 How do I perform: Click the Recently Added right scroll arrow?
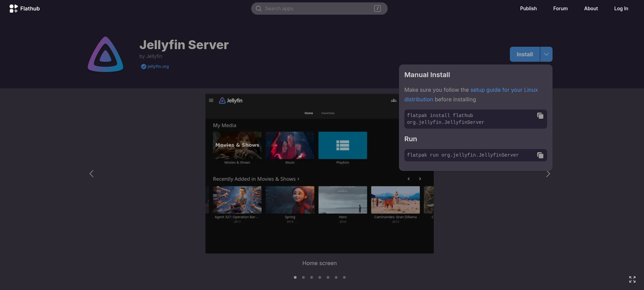[x=420, y=179]
